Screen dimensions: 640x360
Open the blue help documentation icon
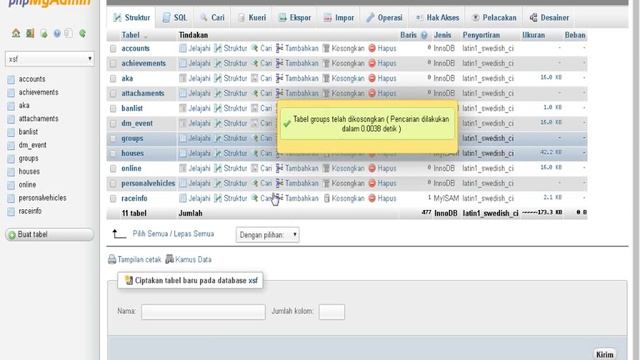[57, 33]
